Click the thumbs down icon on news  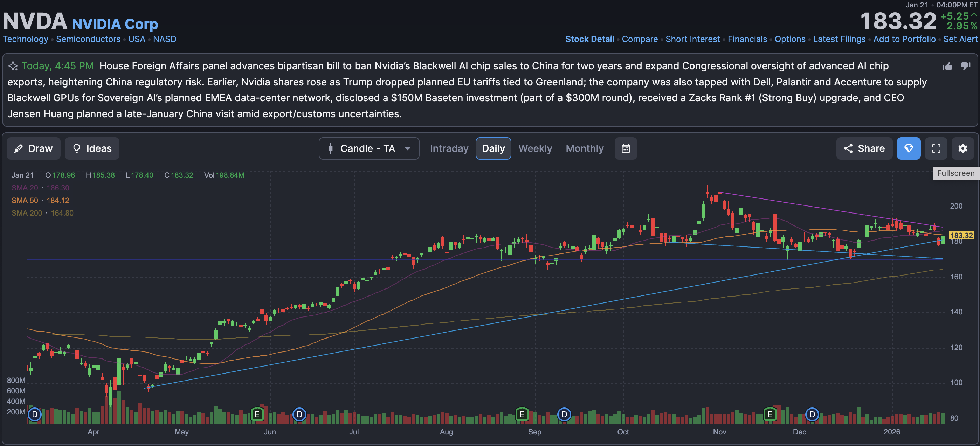(965, 66)
